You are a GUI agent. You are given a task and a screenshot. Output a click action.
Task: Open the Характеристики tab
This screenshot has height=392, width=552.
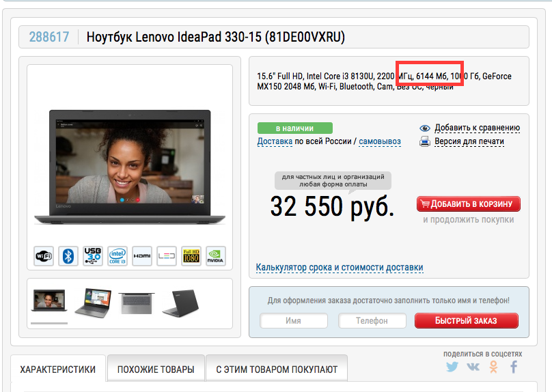58,369
